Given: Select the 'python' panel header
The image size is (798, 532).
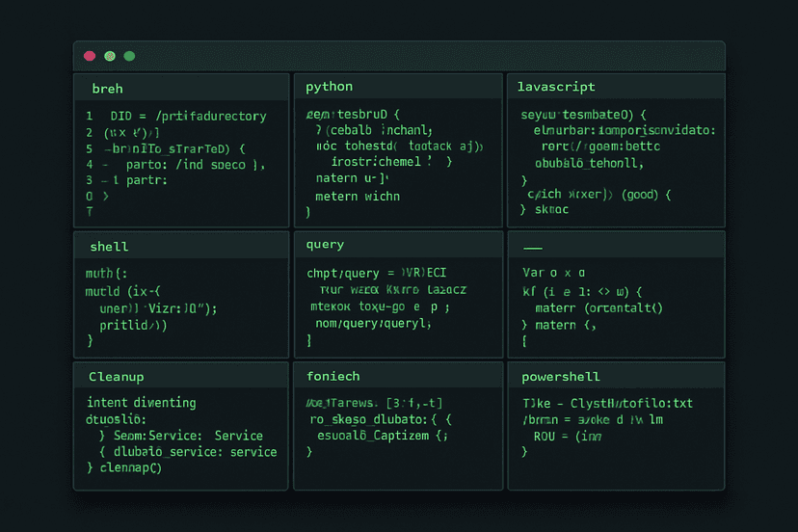Looking at the screenshot, I should (329, 87).
